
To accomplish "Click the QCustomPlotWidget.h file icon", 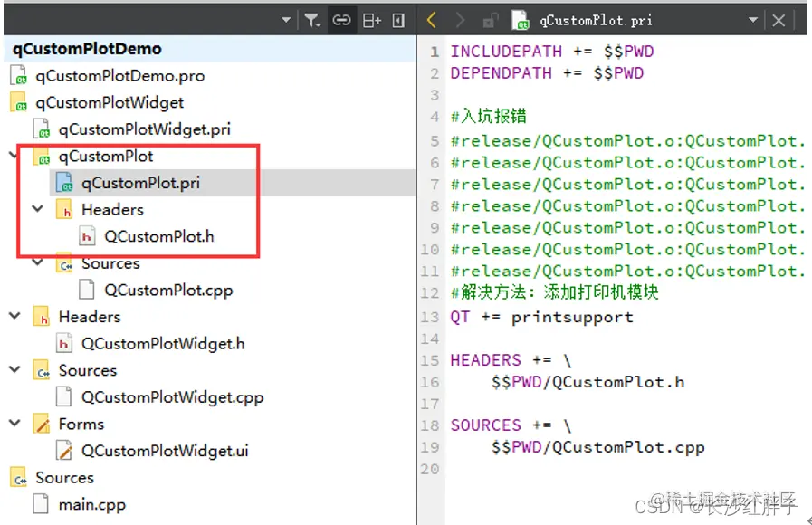I will click(x=63, y=344).
